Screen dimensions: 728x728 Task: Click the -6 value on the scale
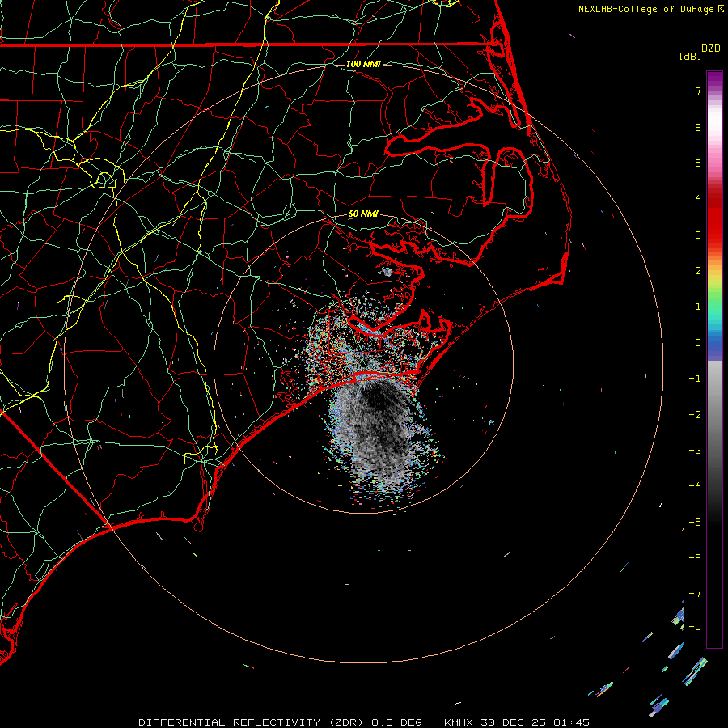[695, 558]
